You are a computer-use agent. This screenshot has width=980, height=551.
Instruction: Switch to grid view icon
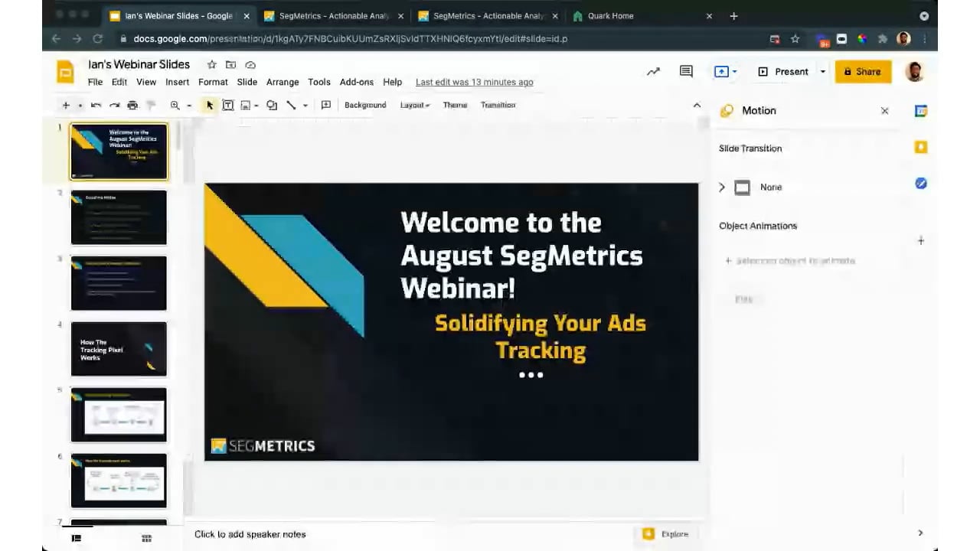(146, 539)
